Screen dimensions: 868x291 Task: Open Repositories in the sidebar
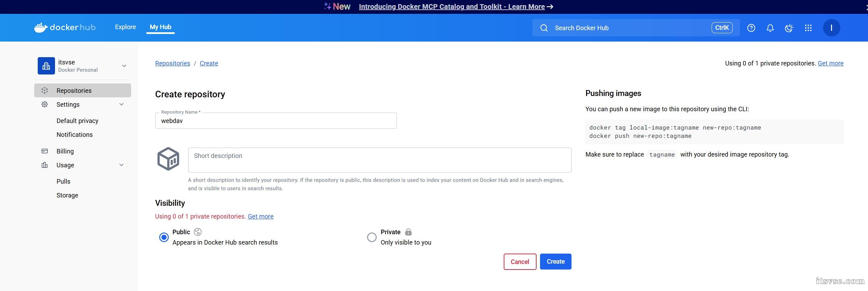click(83, 90)
